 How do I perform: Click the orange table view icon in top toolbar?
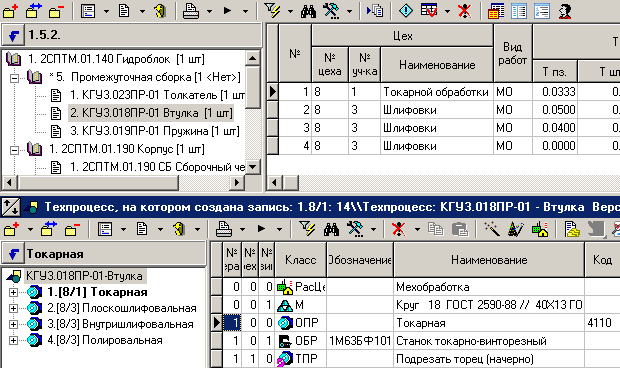[495, 11]
